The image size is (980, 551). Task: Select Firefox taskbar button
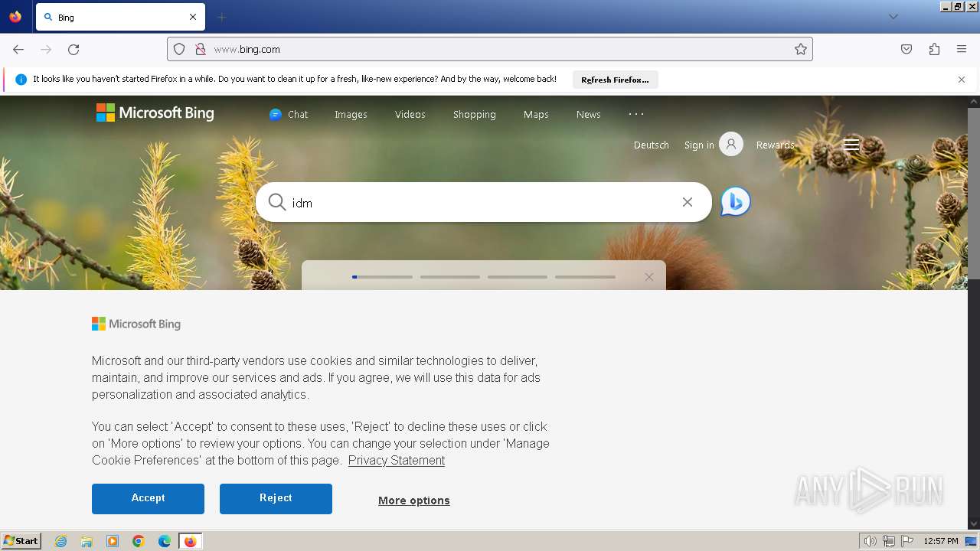tap(191, 541)
